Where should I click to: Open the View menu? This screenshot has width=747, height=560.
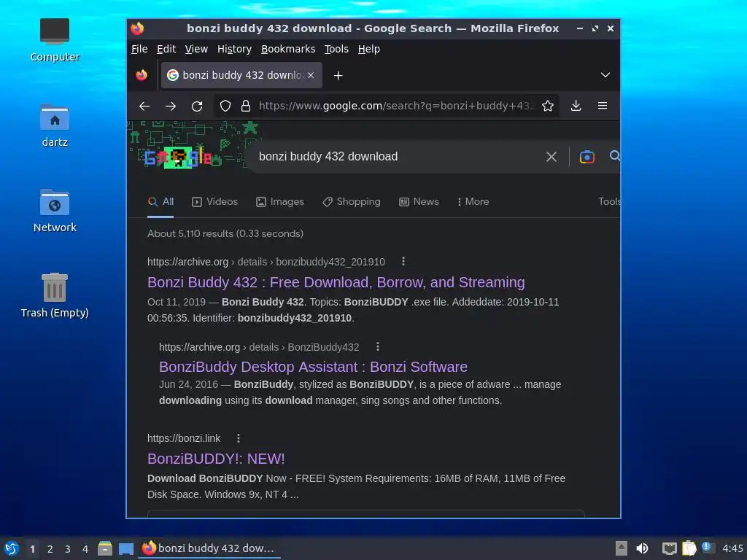[196, 49]
